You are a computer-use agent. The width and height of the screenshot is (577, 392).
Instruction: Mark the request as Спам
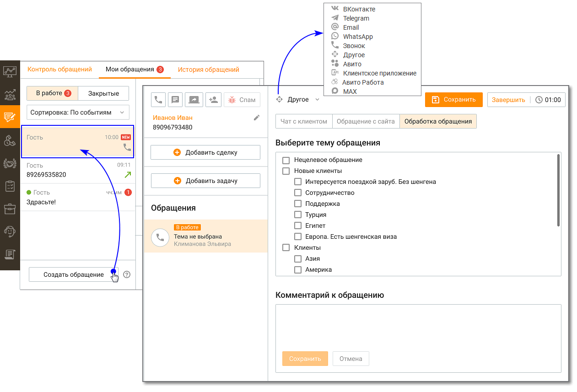pos(242,100)
